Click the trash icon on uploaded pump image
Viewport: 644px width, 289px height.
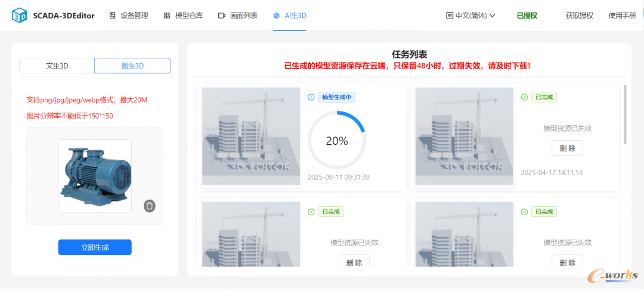coord(150,206)
